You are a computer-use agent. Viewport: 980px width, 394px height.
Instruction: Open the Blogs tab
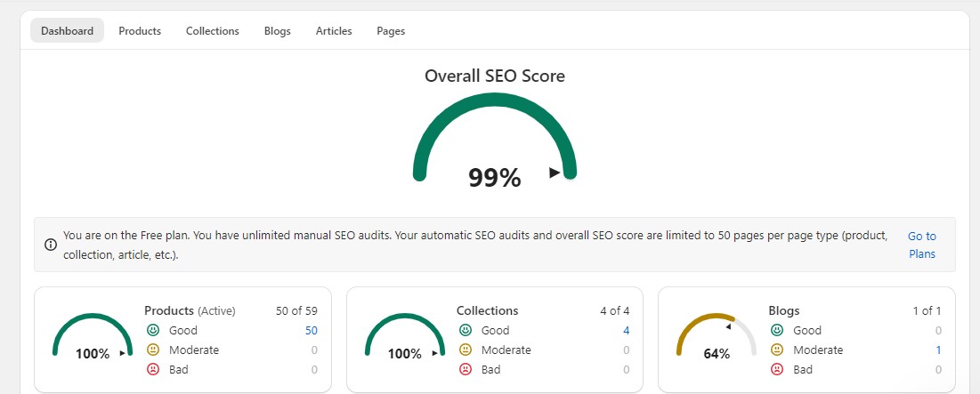click(278, 30)
